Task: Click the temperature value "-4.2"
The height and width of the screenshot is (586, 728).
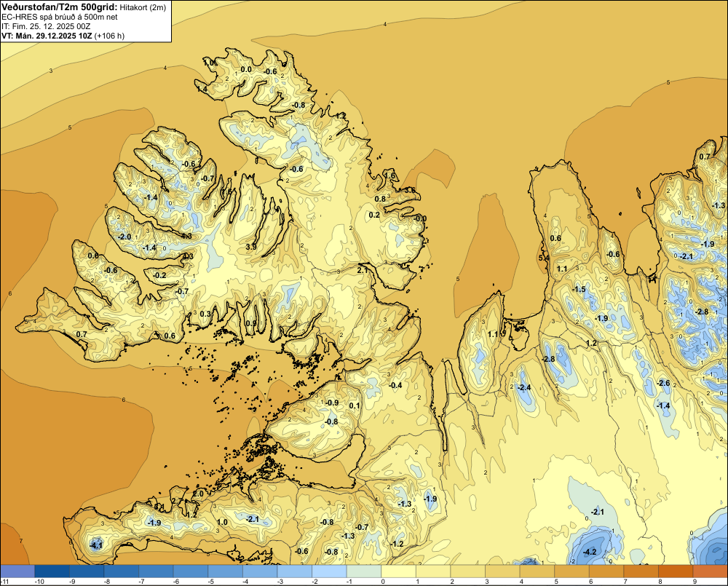Action: (589, 552)
